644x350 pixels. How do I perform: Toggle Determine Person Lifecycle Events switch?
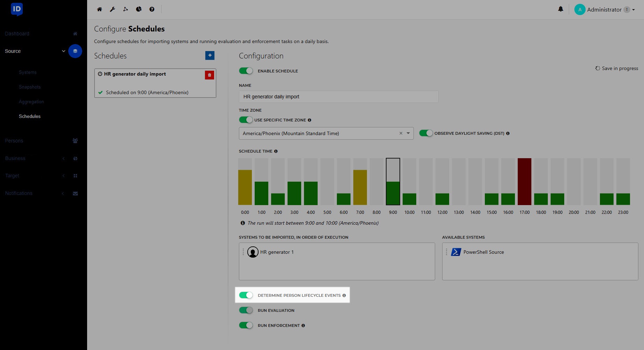point(246,295)
